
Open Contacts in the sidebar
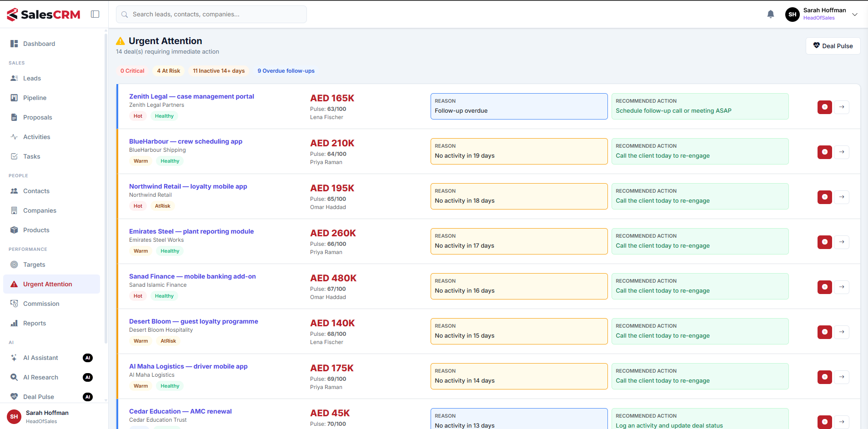pyautogui.click(x=51, y=191)
